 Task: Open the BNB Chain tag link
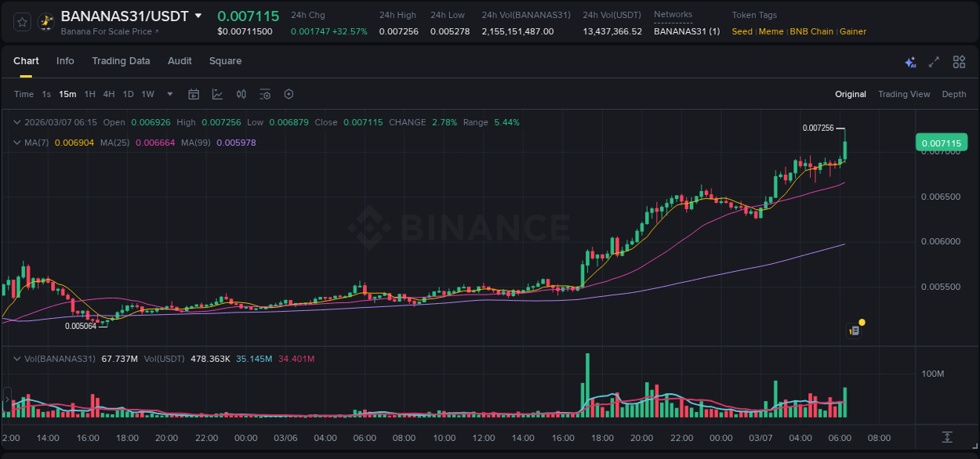(811, 31)
